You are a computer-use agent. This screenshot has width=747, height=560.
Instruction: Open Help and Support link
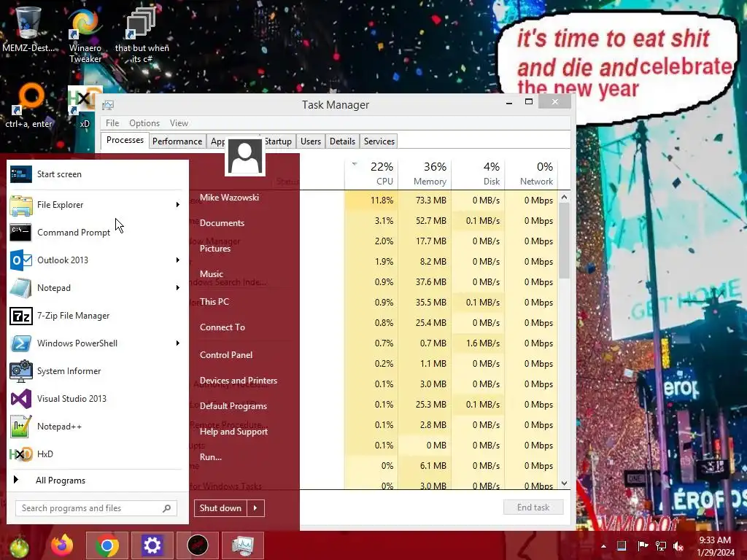click(x=233, y=432)
